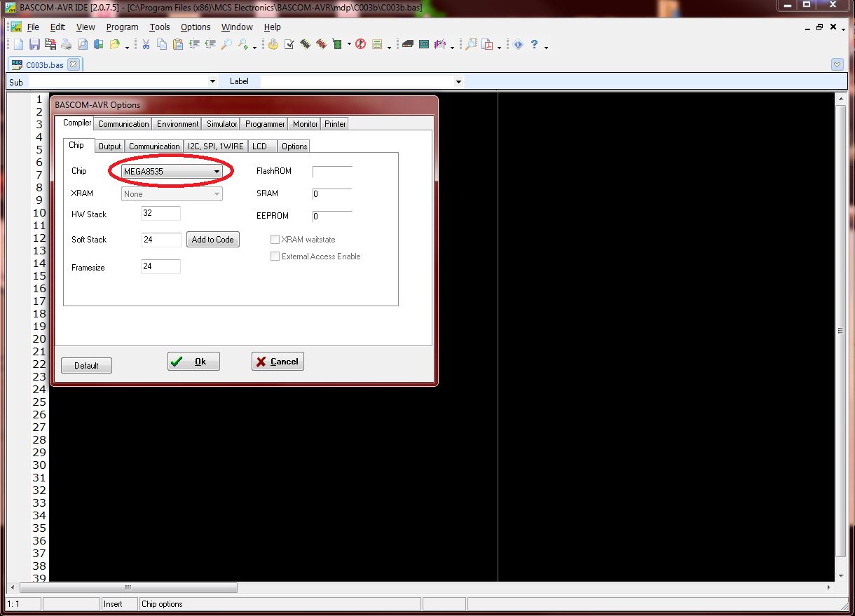Click the SRAM value field
Image resolution: width=855 pixels, height=616 pixels.
tap(332, 194)
